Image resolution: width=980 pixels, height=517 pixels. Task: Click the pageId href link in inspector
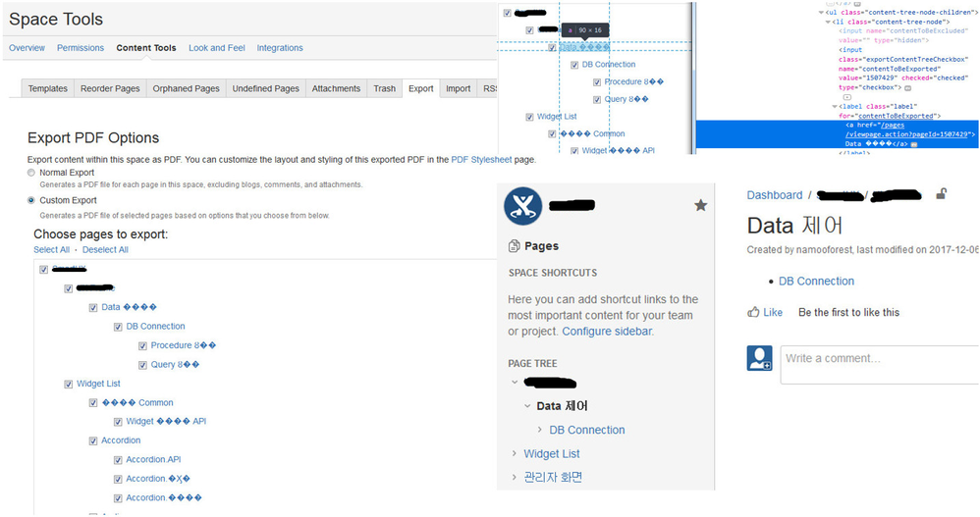coord(909,129)
